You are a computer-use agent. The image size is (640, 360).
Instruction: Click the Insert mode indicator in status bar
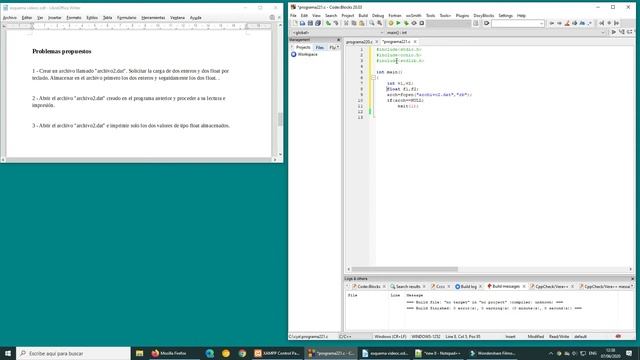[x=510, y=337]
